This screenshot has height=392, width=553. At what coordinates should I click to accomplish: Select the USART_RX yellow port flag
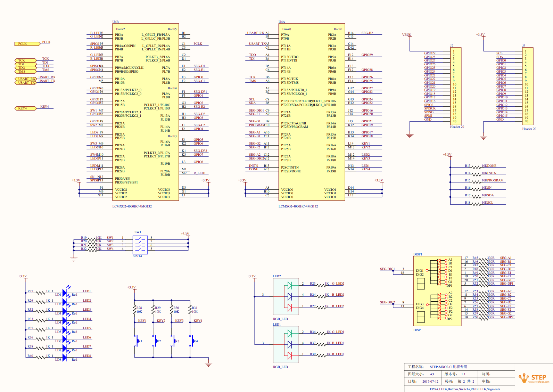pyautogui.click(x=25, y=79)
